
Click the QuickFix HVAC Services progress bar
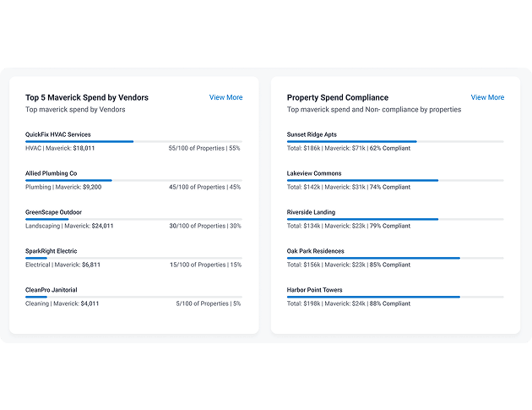point(133,142)
